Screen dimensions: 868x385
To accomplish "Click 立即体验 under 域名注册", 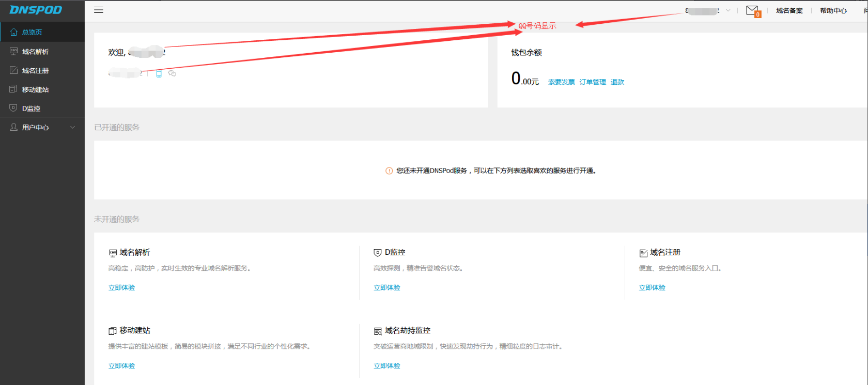I will coord(652,288).
